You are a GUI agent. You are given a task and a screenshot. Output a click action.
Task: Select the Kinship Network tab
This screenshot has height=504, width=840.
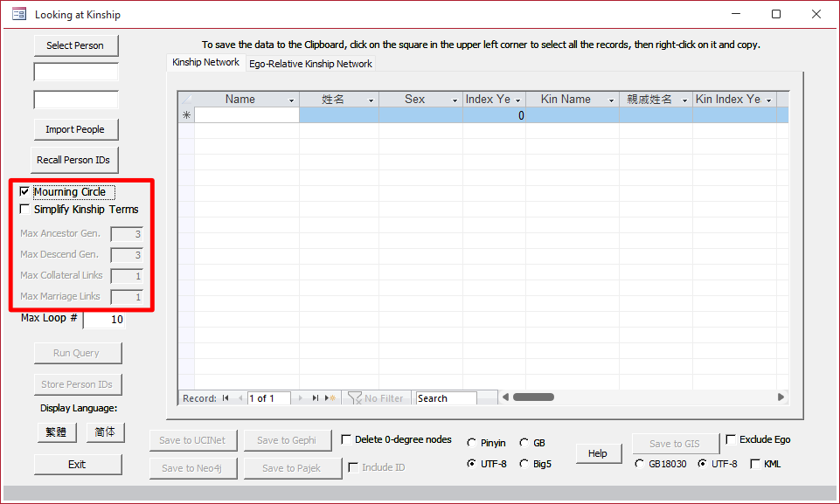(205, 63)
